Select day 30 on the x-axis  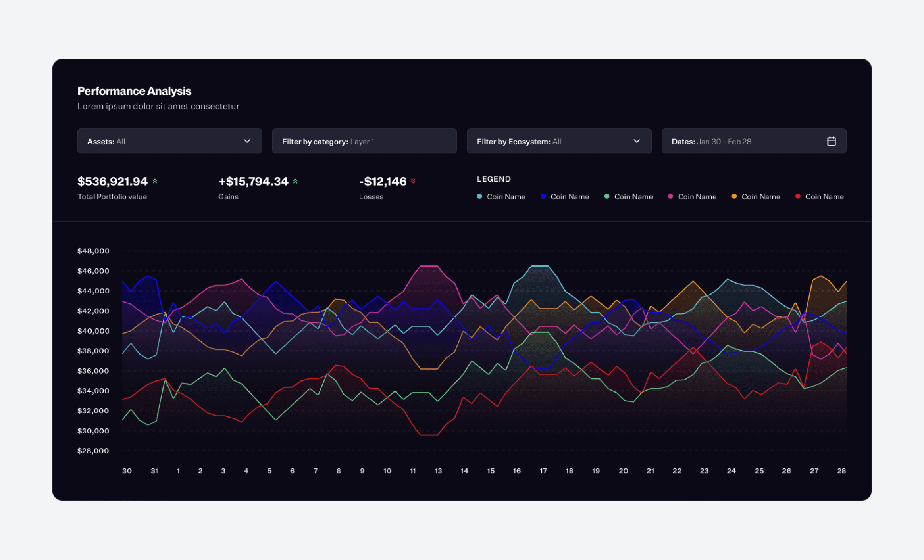127,471
